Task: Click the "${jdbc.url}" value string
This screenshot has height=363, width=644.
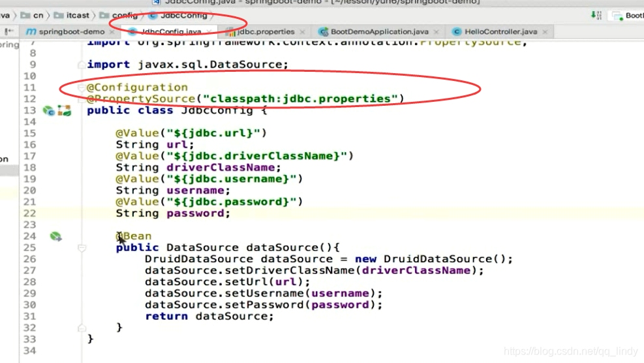Action: click(213, 134)
